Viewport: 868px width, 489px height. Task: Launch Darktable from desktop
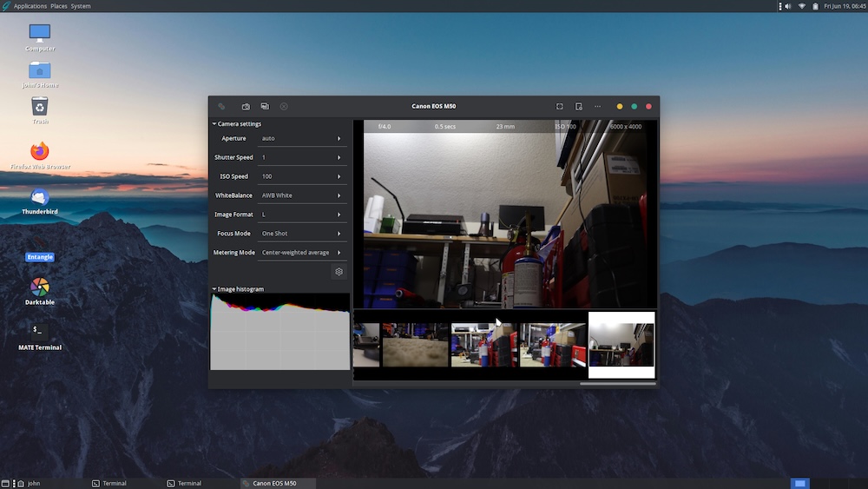(x=40, y=292)
